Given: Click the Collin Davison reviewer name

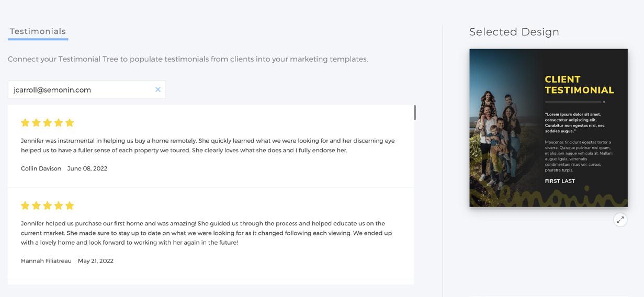Looking at the screenshot, I should pos(41,168).
